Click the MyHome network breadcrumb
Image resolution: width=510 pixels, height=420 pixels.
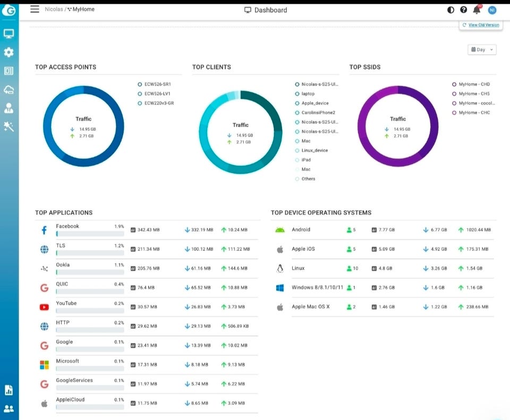tap(81, 9)
